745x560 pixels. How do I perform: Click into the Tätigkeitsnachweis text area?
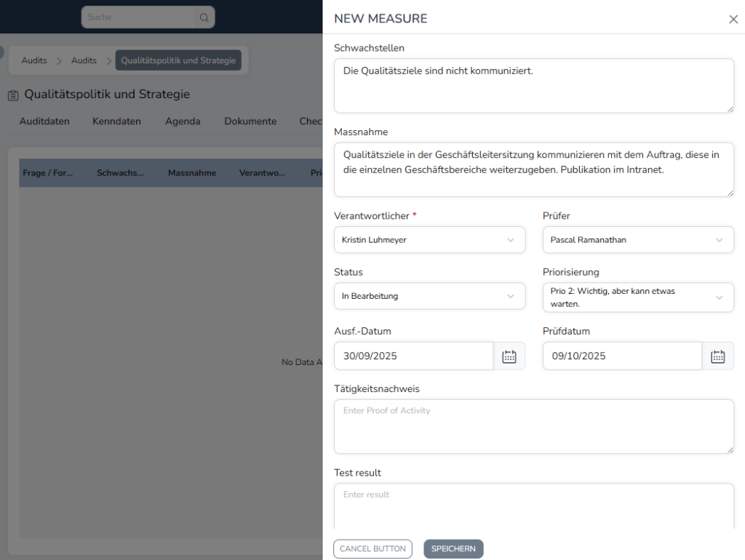point(533,427)
